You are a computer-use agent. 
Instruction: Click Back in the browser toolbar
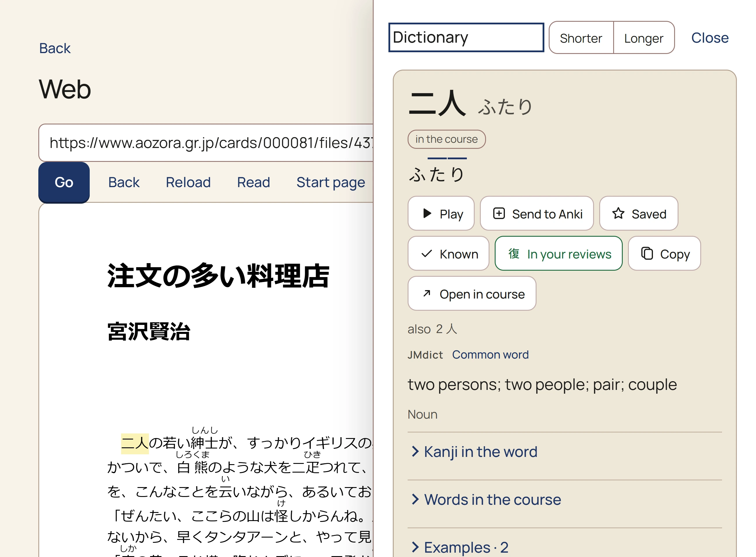123,182
